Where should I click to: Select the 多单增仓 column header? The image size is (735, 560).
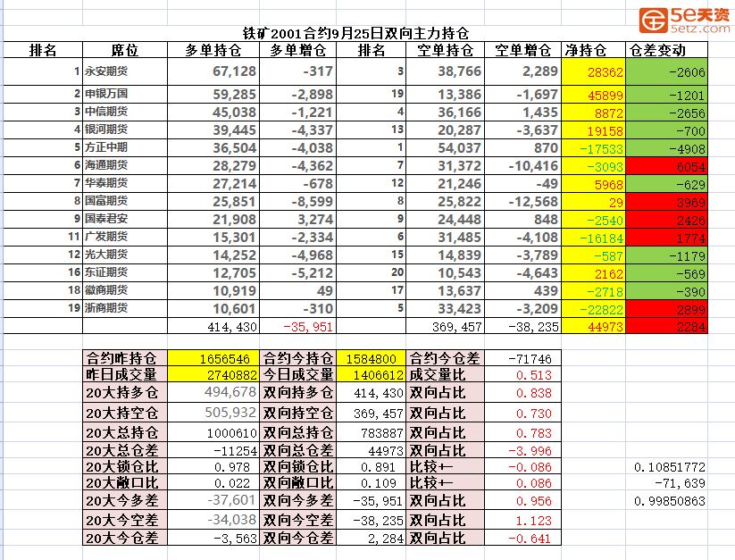pyautogui.click(x=297, y=50)
